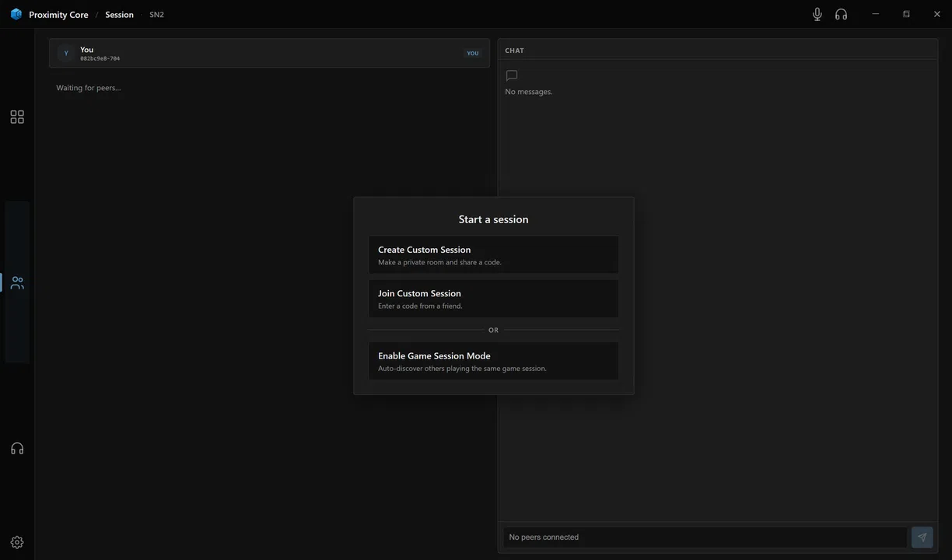
Task: Click the Proximity Core cube logo
Action: coord(16,14)
